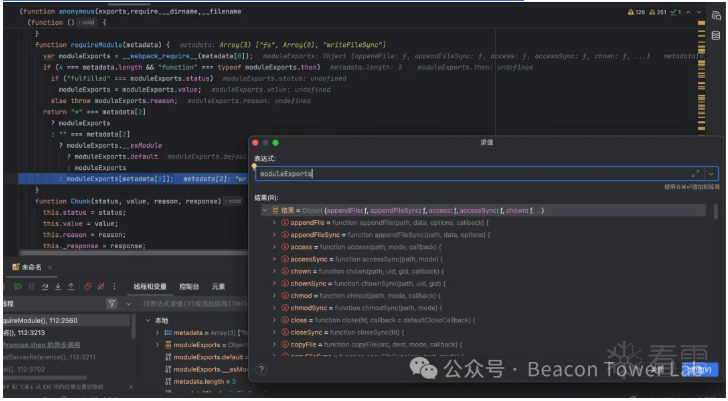The image size is (728, 401).
Task: Go to previous highlighted error arrow
Action: pyautogui.click(x=688, y=12)
